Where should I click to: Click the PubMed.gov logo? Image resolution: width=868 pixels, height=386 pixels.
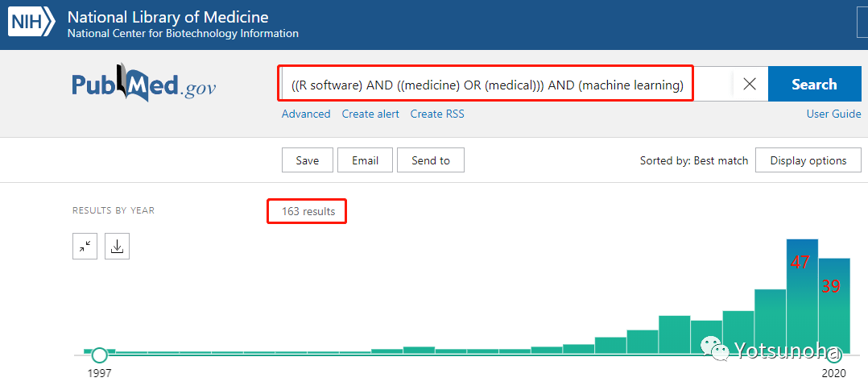click(x=144, y=85)
